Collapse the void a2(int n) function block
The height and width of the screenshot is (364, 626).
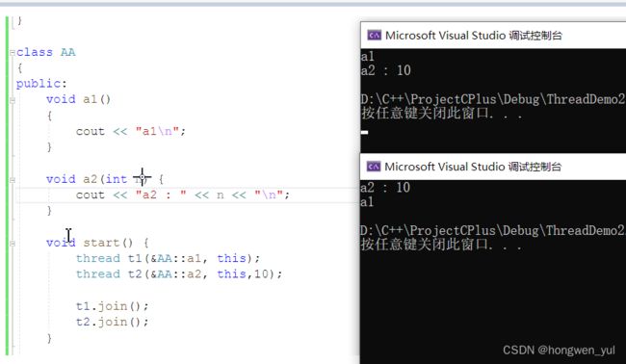[13, 180]
